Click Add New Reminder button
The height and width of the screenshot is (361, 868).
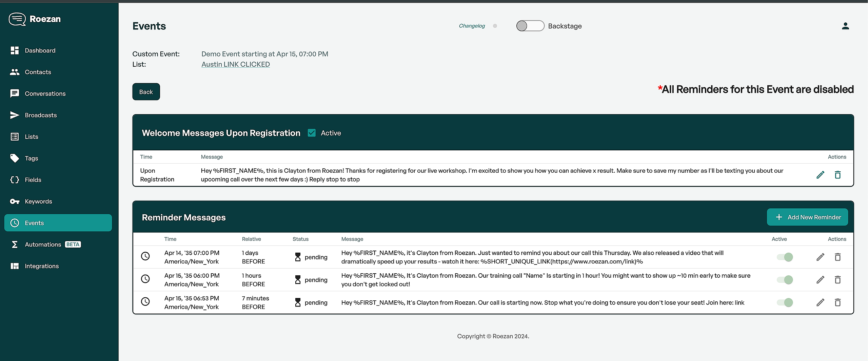point(807,217)
